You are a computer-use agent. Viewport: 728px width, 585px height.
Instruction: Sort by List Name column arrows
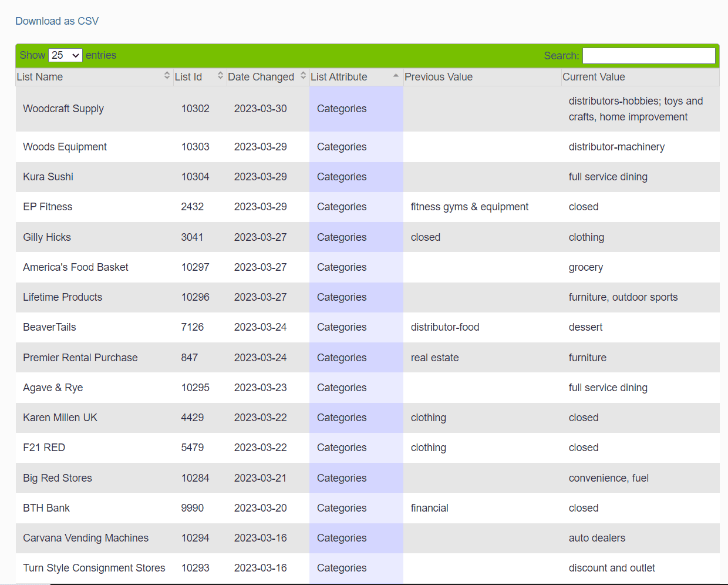coord(167,76)
